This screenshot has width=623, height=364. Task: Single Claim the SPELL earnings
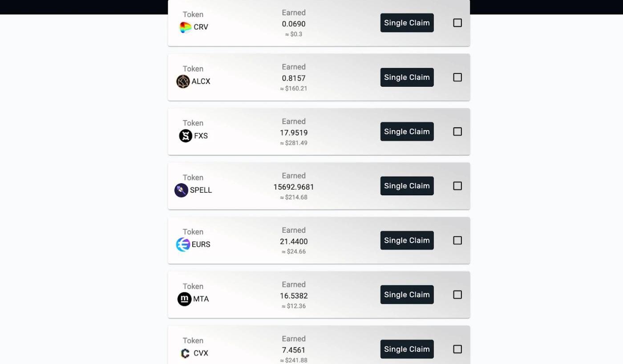(407, 186)
